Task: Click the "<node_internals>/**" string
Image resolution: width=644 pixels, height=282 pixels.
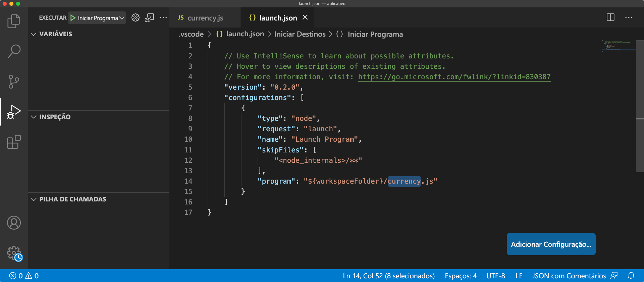Action: pos(318,160)
